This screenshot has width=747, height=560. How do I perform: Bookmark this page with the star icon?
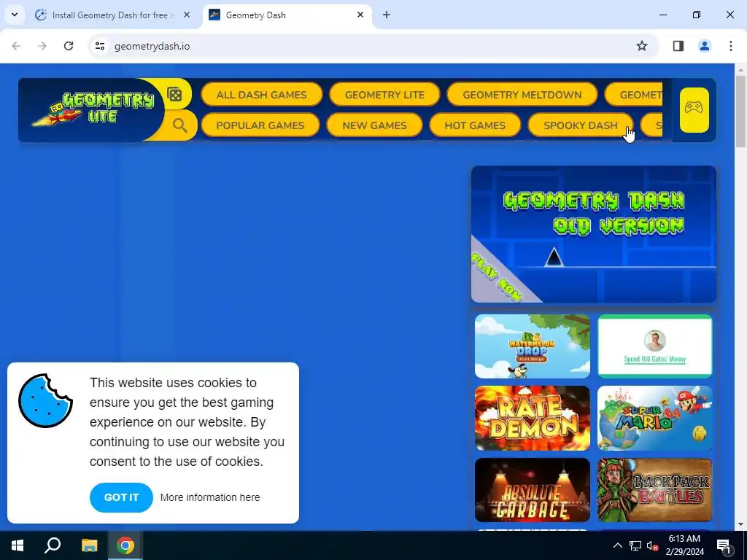tap(642, 46)
